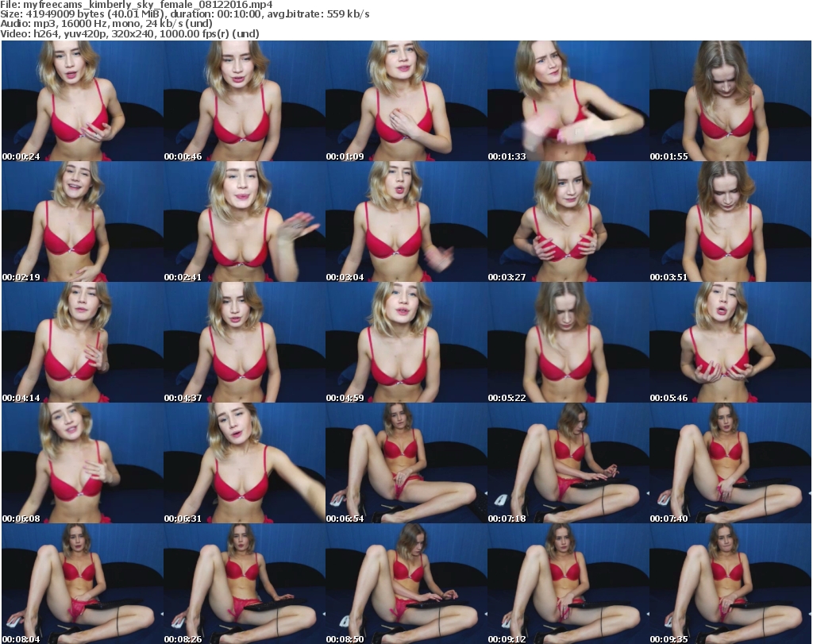Open the frame stamped 00:02:41
This screenshot has width=813, height=644.
click(x=245, y=222)
